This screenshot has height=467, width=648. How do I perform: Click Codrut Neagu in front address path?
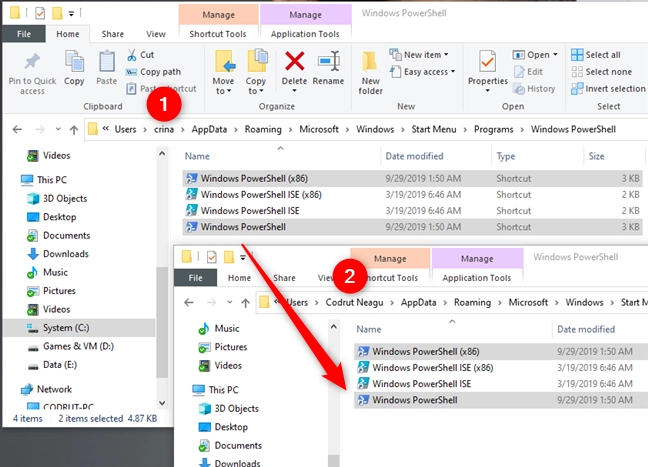pos(354,302)
